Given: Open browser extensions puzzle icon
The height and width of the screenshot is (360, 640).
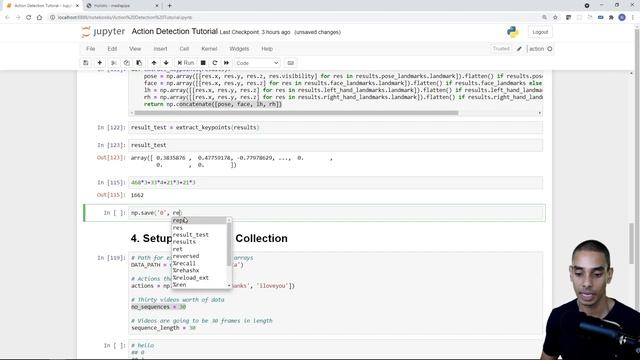Looking at the screenshot, I should 611,18.
